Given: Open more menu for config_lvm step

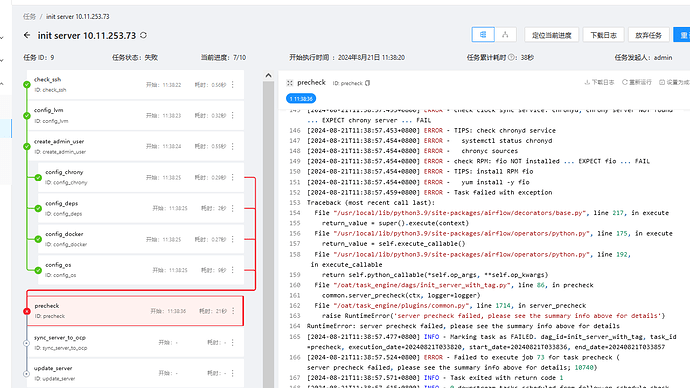Looking at the screenshot, I should (x=233, y=115).
